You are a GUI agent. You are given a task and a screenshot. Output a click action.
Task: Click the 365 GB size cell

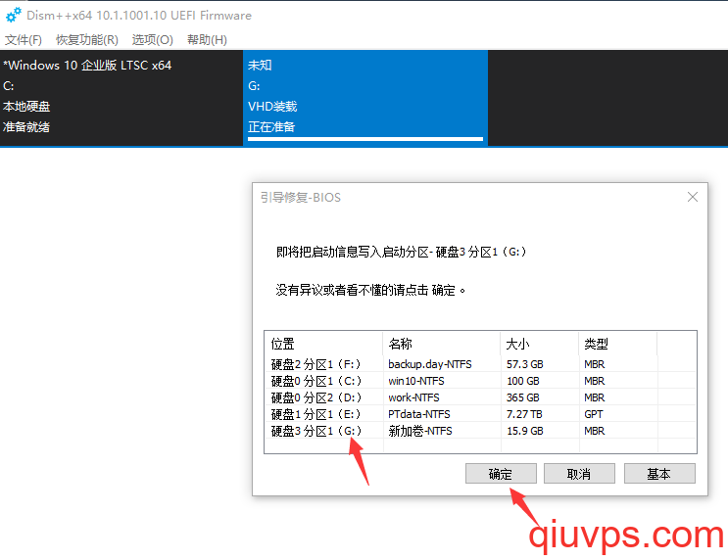523,397
